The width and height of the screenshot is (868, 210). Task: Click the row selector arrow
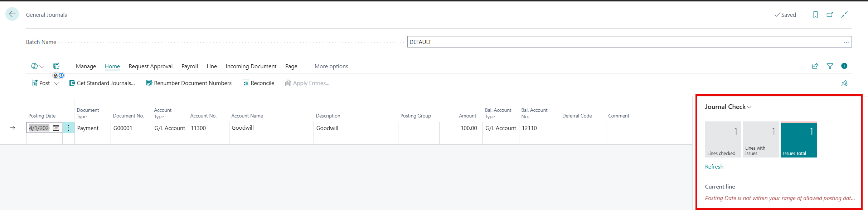13,128
